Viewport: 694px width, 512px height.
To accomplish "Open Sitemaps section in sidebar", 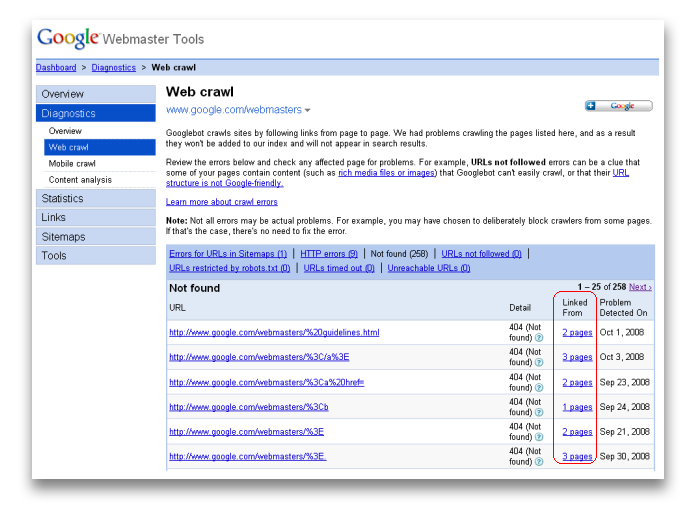I will (x=96, y=237).
